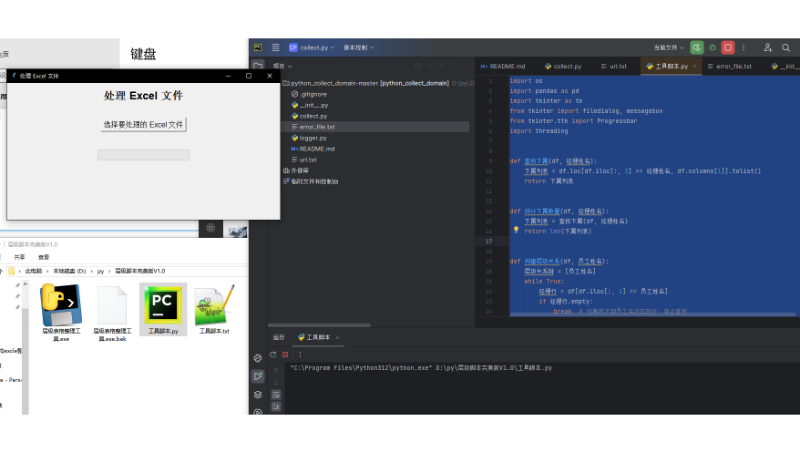Click the red Stop button in top toolbar
This screenshot has height=453, width=800.
[x=728, y=47]
